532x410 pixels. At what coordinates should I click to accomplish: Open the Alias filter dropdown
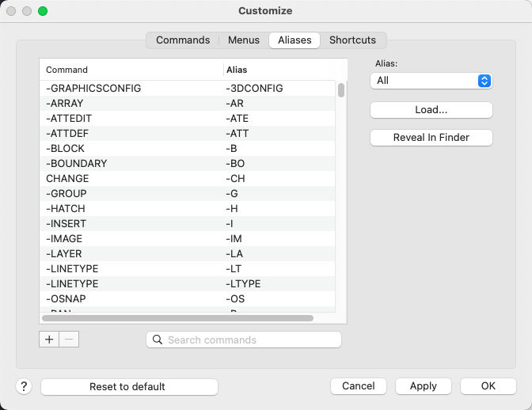pos(431,81)
